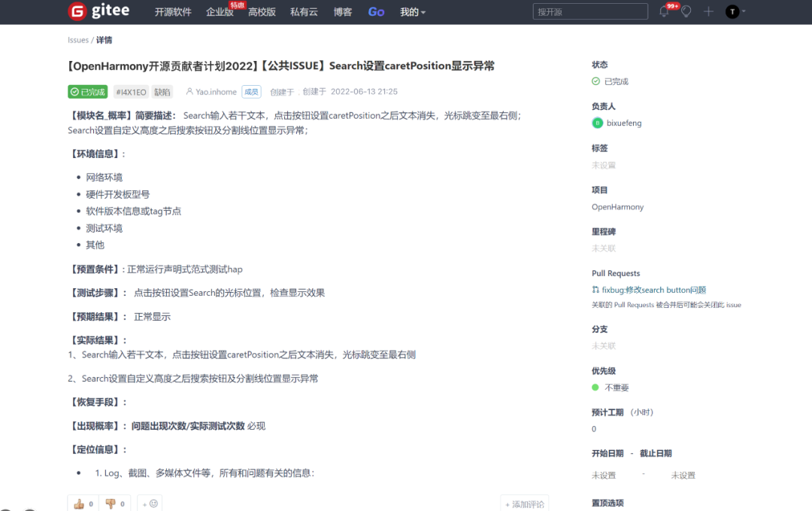Image resolution: width=812 pixels, height=511 pixels.
Task: Go to the OpenHarmony project link
Action: click(x=617, y=206)
